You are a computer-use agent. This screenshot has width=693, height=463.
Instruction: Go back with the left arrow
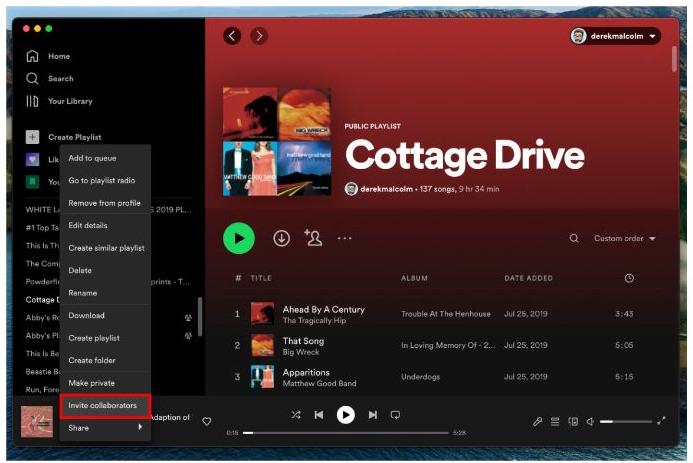click(x=232, y=36)
